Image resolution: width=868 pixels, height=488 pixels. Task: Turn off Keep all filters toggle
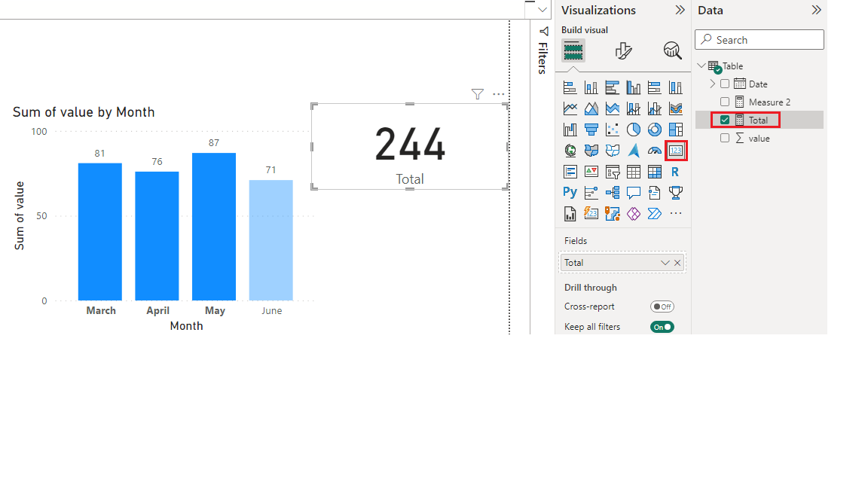662,327
